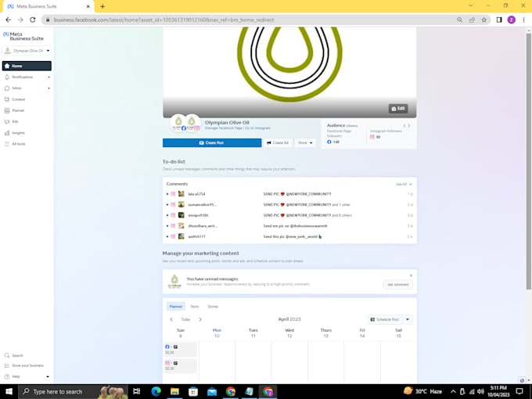This screenshot has width=532, height=399.
Task: Click the Meta Business Suite logo
Action: pyautogui.click(x=23, y=36)
